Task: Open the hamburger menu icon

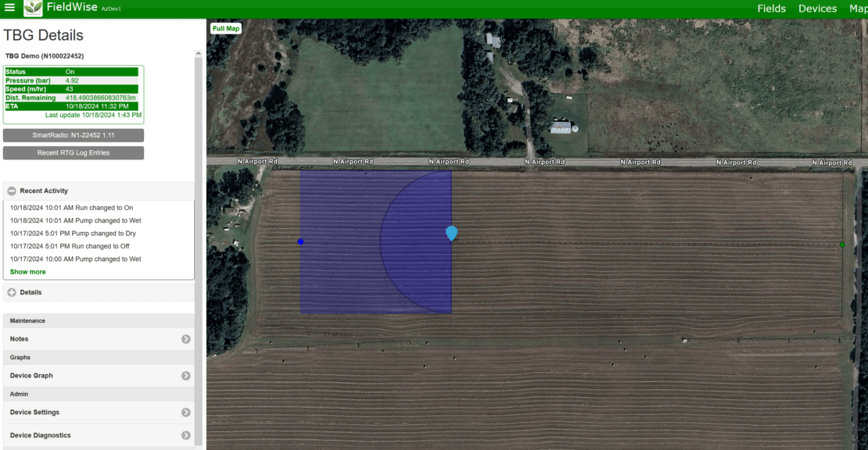Action: (9, 9)
